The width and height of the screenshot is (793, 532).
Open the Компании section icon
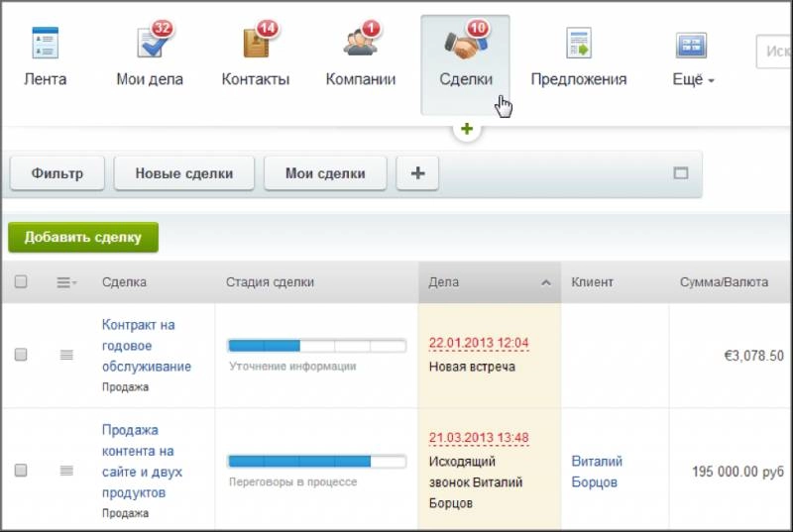pyautogui.click(x=360, y=45)
